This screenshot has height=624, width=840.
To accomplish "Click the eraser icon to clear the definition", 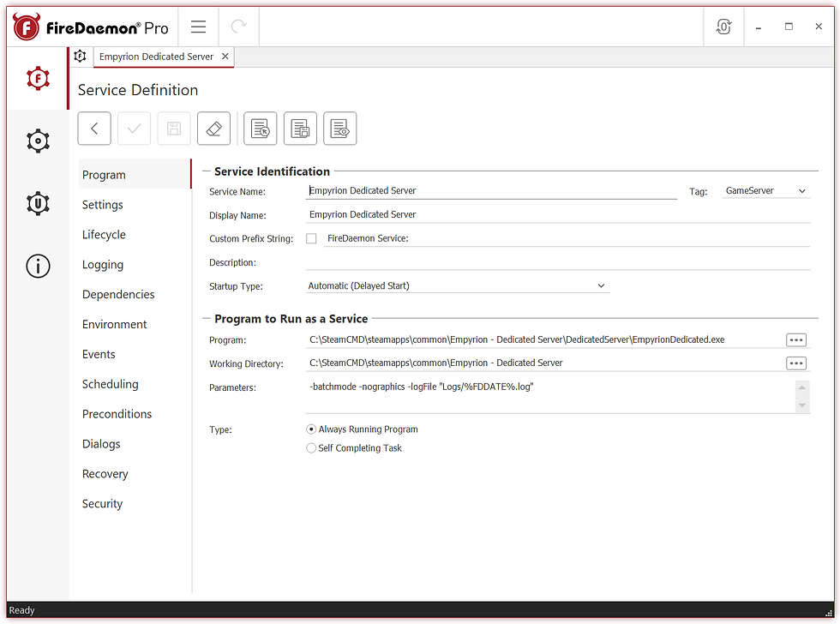I will (213, 128).
